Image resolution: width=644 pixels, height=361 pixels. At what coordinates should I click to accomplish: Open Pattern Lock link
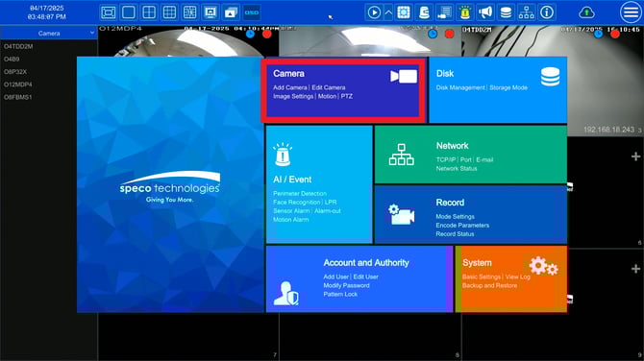point(340,294)
